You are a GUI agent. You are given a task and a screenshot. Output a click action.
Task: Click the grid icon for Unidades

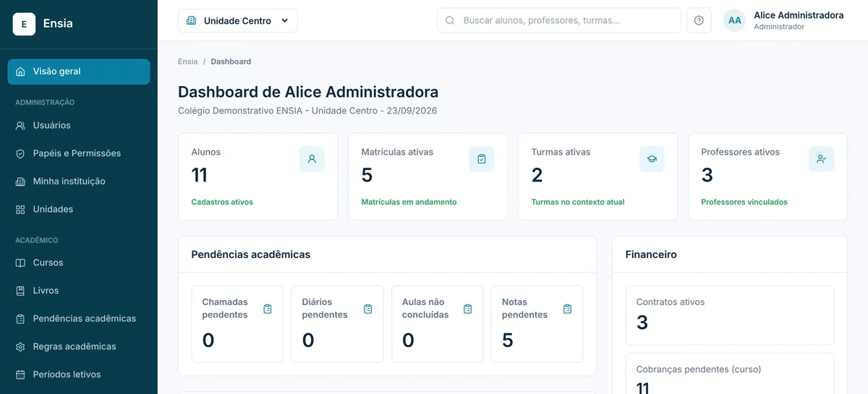point(20,209)
